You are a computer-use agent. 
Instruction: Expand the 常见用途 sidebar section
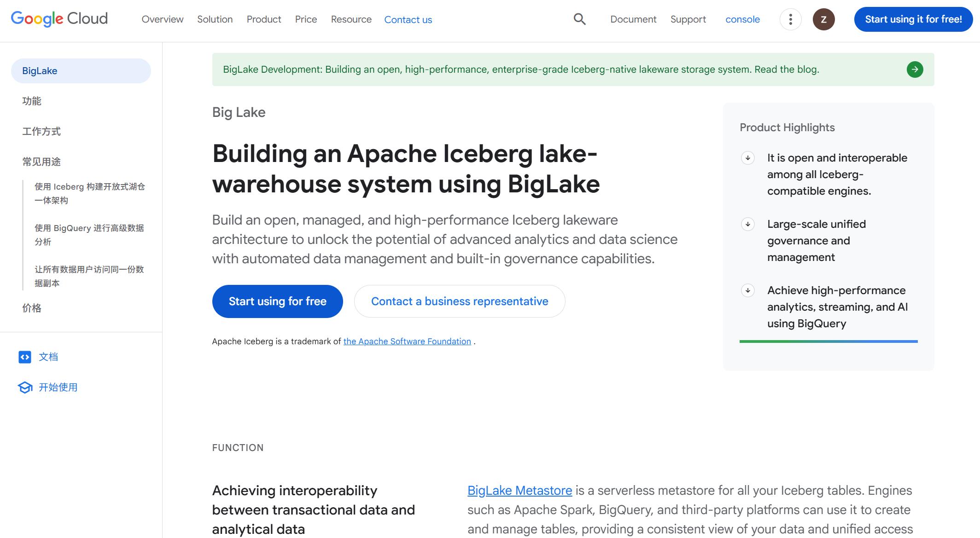click(42, 162)
